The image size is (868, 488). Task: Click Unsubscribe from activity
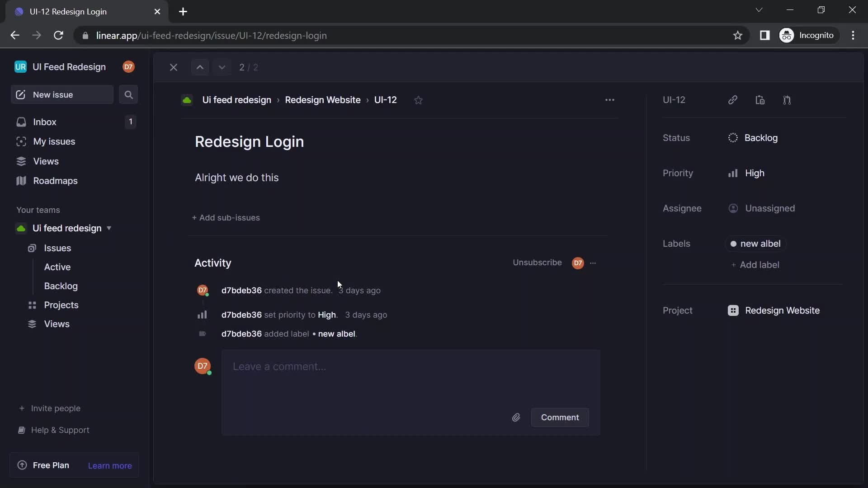(537, 263)
